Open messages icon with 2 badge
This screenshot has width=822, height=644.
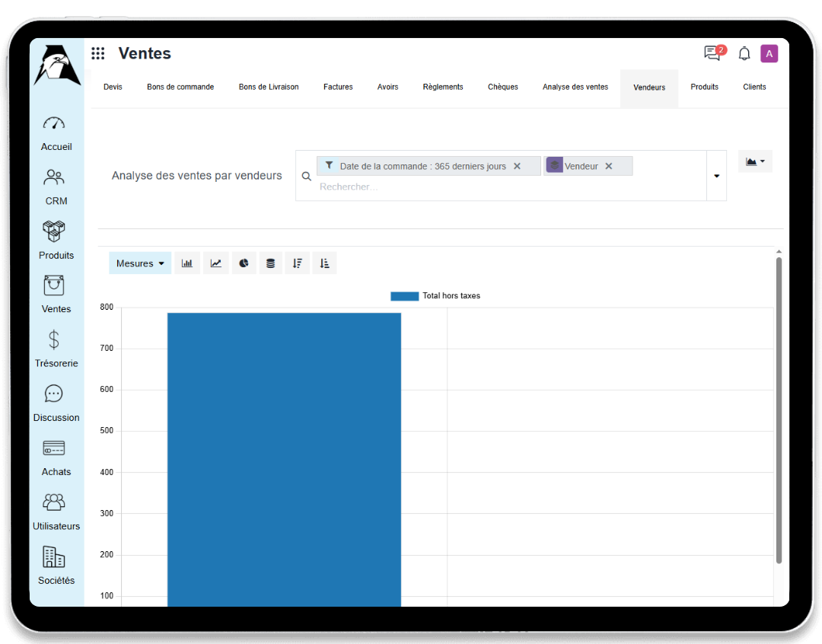coord(715,53)
